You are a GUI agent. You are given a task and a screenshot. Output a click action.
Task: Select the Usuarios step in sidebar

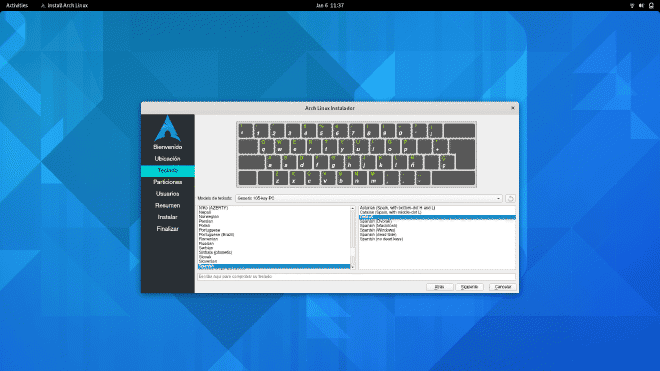click(168, 194)
